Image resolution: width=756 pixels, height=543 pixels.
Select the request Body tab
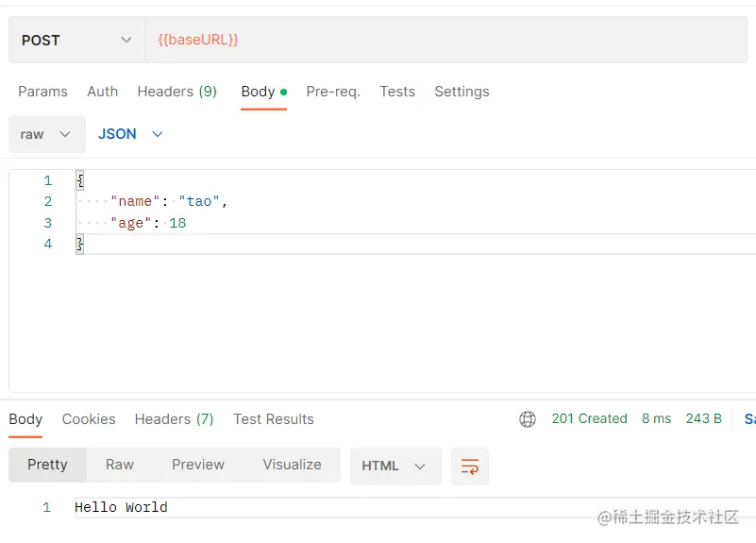point(263,92)
